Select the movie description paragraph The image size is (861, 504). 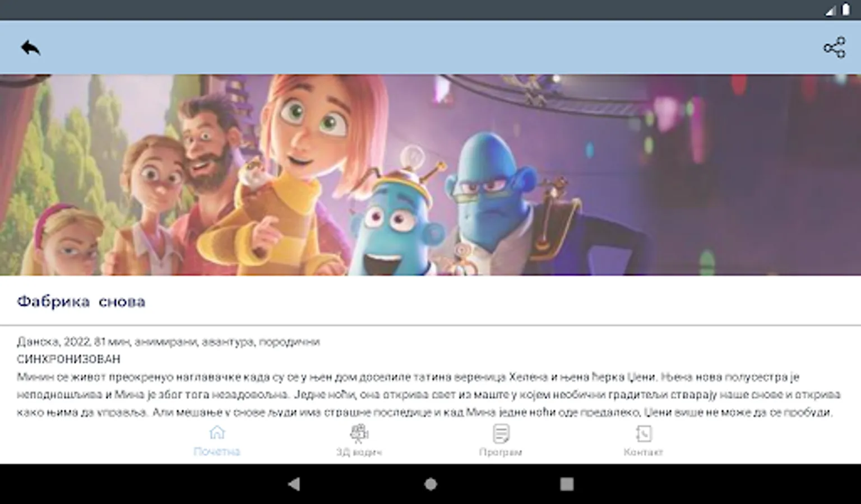(429, 394)
